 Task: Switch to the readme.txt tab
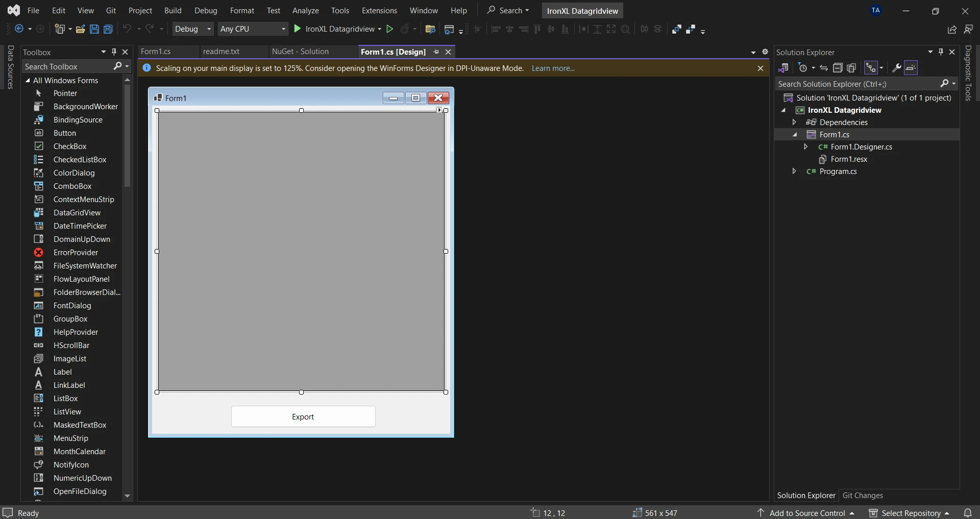point(221,52)
